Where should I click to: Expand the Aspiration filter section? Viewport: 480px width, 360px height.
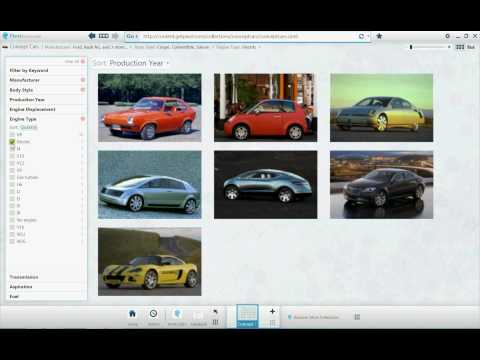45,287
